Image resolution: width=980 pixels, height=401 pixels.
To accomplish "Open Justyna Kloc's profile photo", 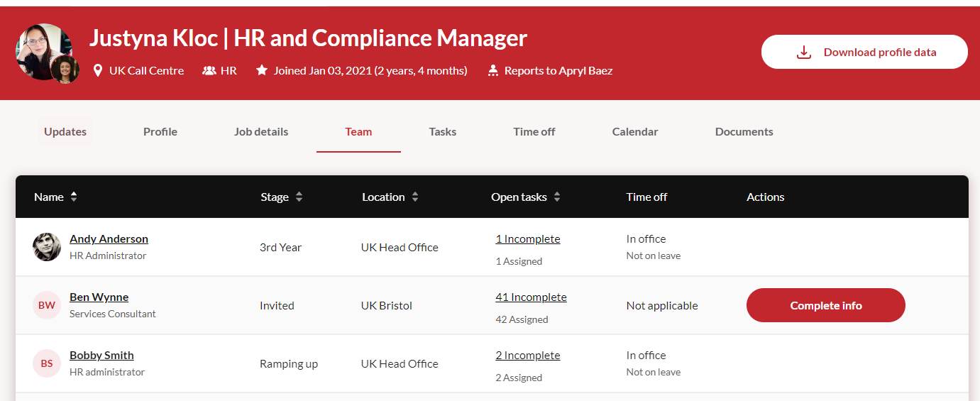I will click(x=43, y=51).
